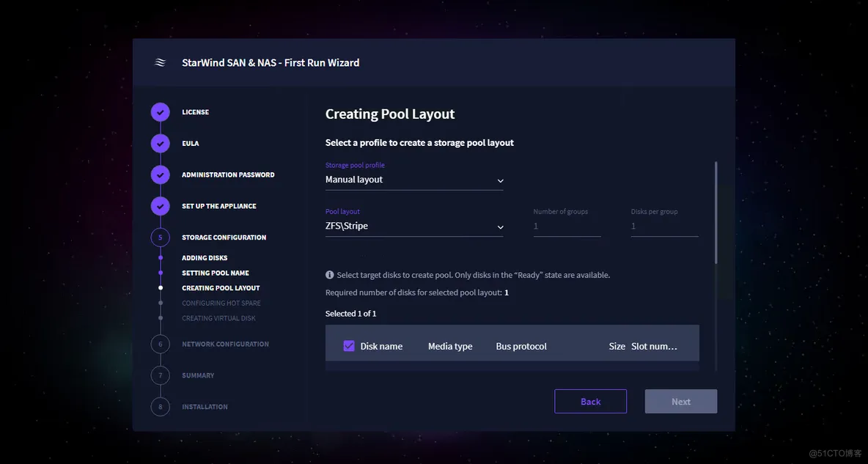868x464 pixels.
Task: Click the "Creating Pool Layout" heading
Action: pyautogui.click(x=390, y=114)
